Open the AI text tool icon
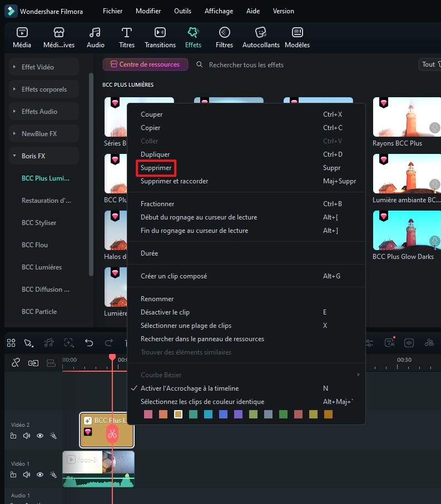Screen dimensions: 441x504 [390, 342]
